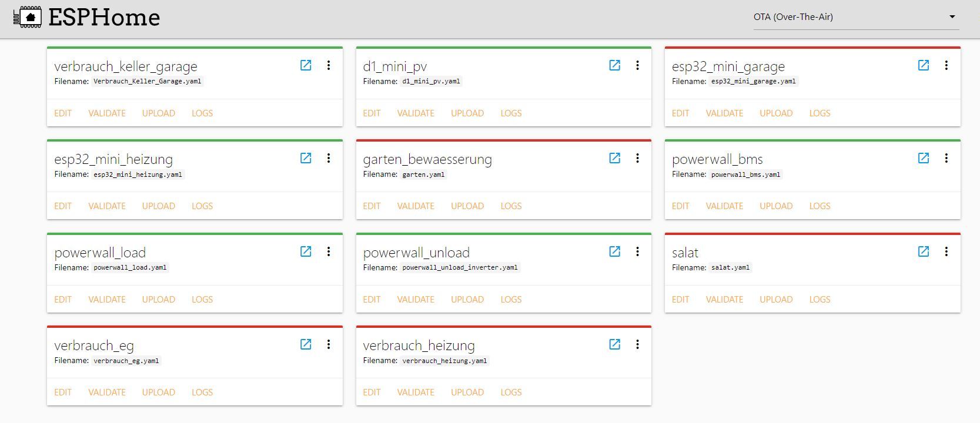View logs for verbrauch_keller_garage
Screen dimensions: 980x423
pos(202,113)
